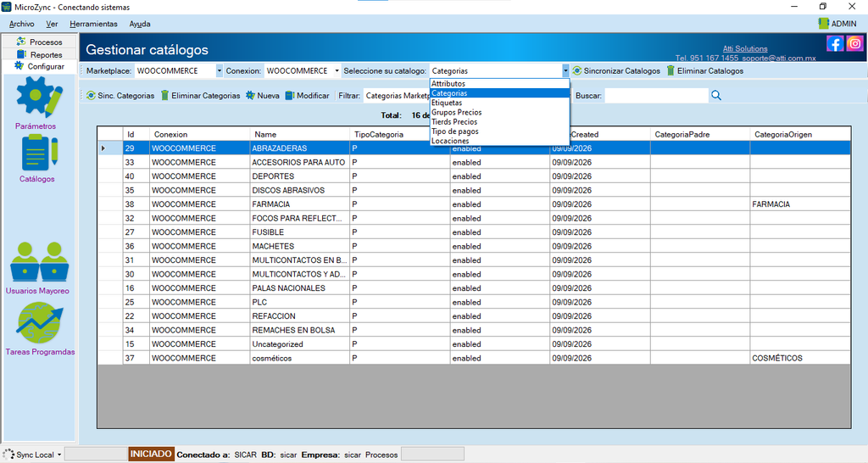Sort by Id column header

click(136, 134)
